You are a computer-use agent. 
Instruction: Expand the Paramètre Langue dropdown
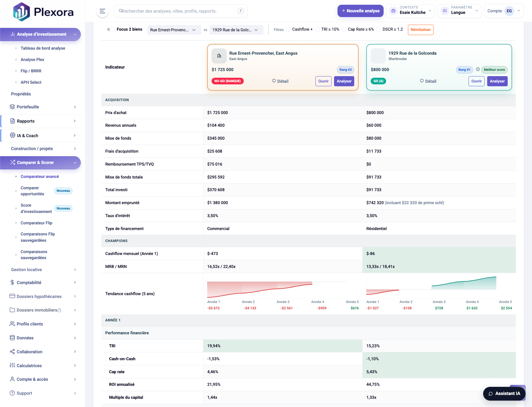[459, 11]
